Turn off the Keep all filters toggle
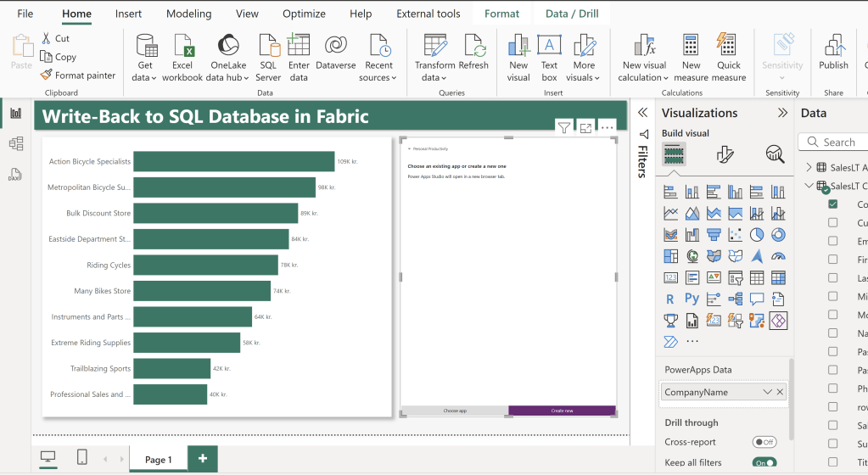This screenshot has width=868, height=475. click(x=764, y=462)
